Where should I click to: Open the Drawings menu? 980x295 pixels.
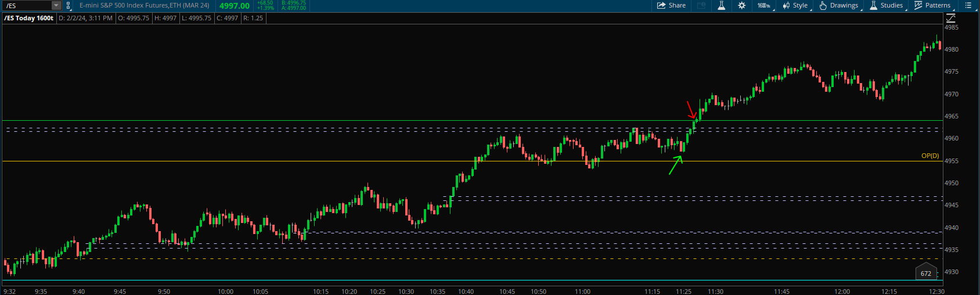tap(839, 5)
